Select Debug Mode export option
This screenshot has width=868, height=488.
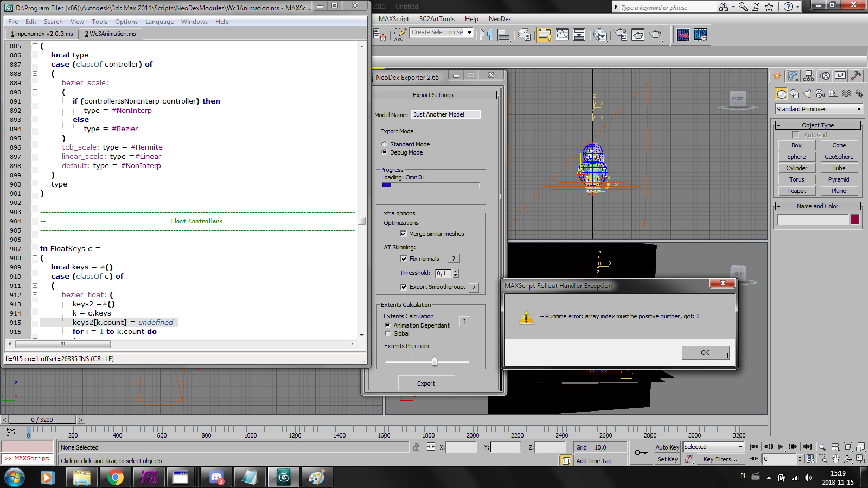[x=384, y=152]
